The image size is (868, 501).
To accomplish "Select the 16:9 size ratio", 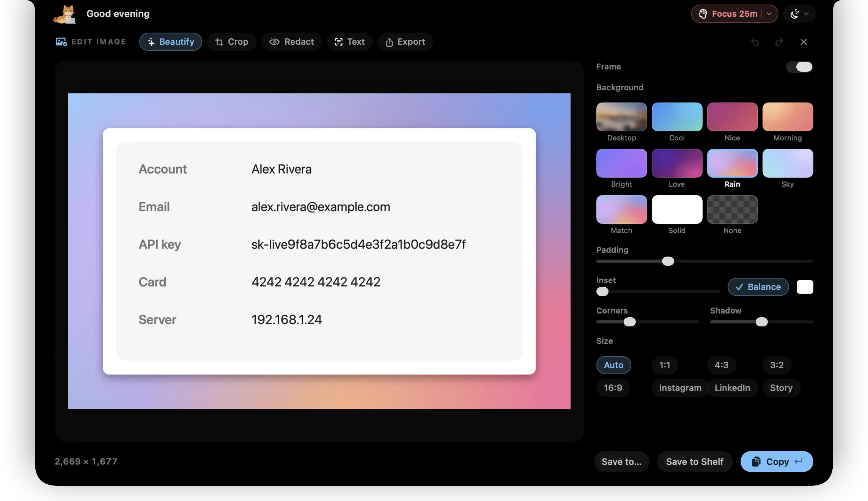I will point(613,388).
